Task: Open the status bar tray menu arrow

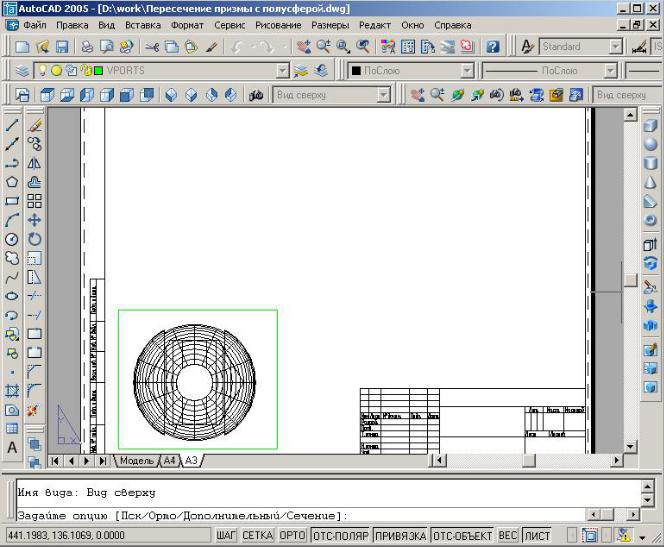Action: click(x=642, y=538)
